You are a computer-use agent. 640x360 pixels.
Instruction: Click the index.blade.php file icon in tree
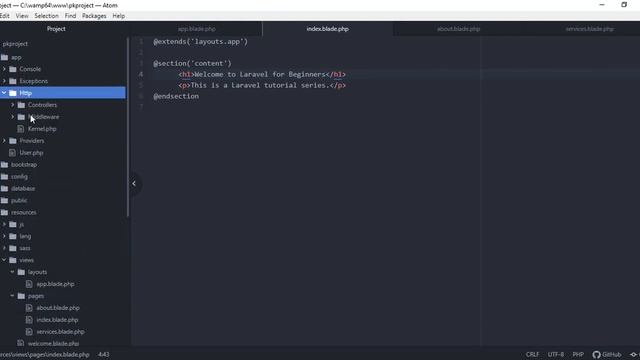29,320
